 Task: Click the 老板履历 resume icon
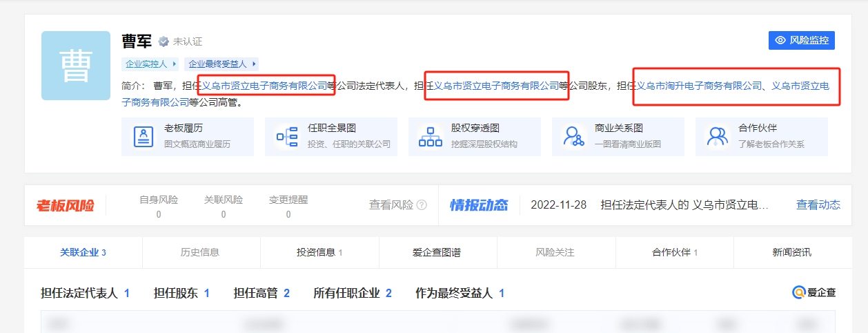tap(144, 136)
